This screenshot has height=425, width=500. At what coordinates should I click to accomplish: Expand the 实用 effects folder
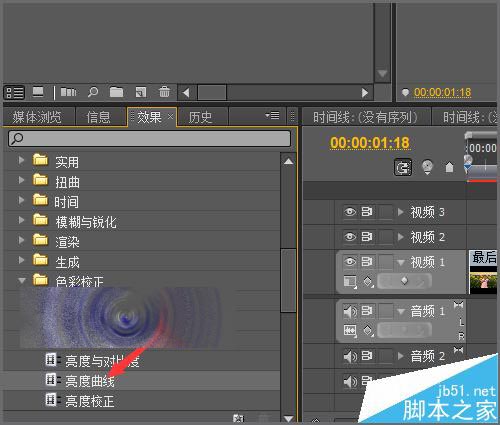coord(21,160)
